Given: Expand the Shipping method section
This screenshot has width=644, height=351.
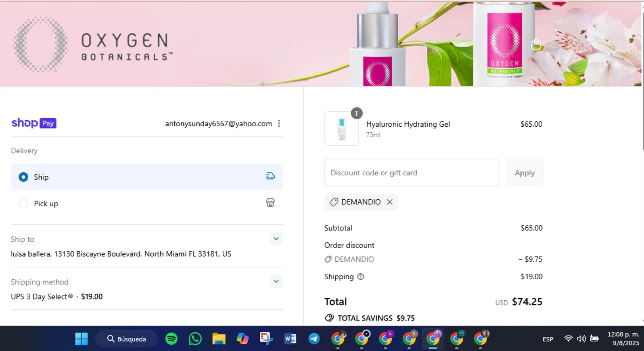Looking at the screenshot, I should point(276,282).
